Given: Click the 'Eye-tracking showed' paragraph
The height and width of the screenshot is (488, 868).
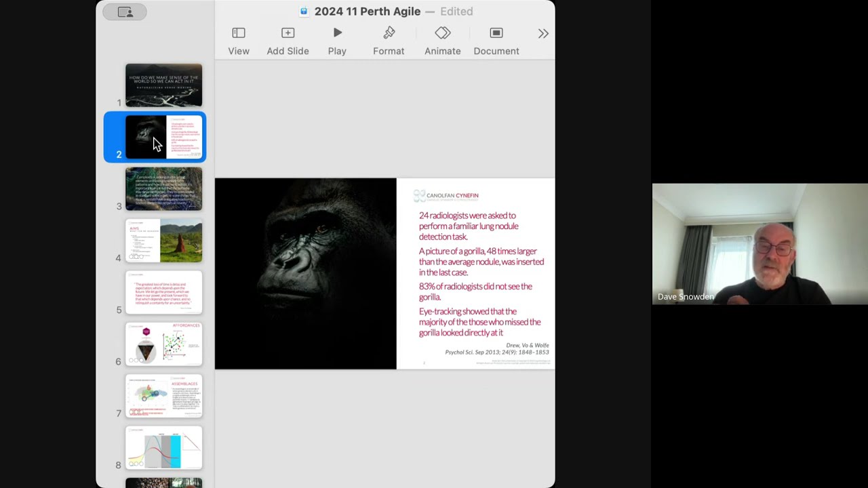Looking at the screenshot, I should pos(480,322).
